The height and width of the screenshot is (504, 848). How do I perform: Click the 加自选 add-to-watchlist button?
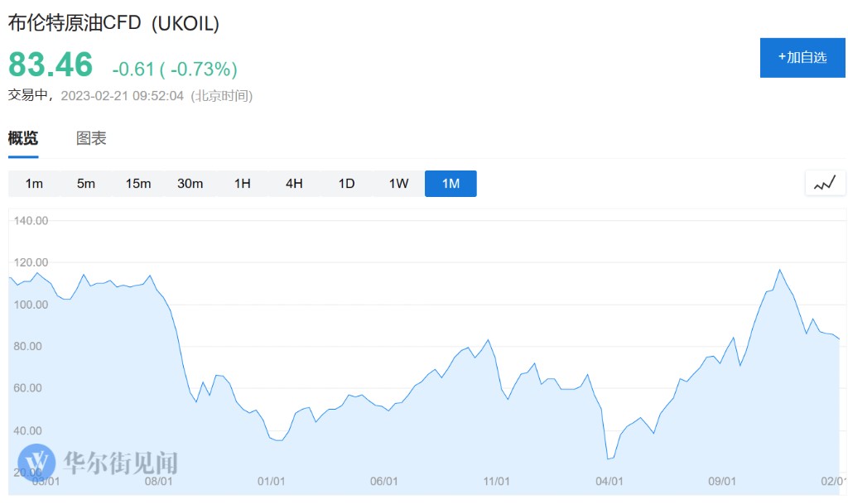tap(802, 57)
